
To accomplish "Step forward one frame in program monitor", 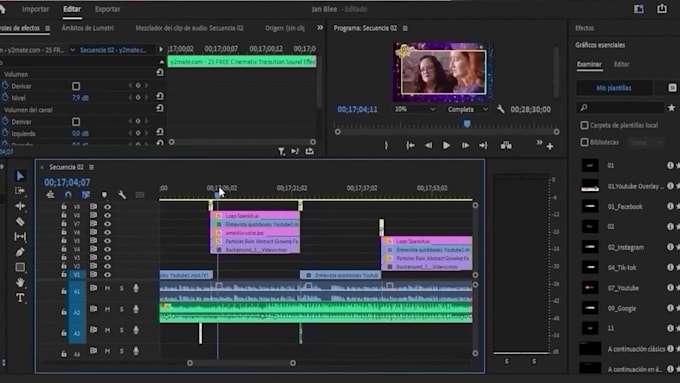I will click(x=465, y=145).
